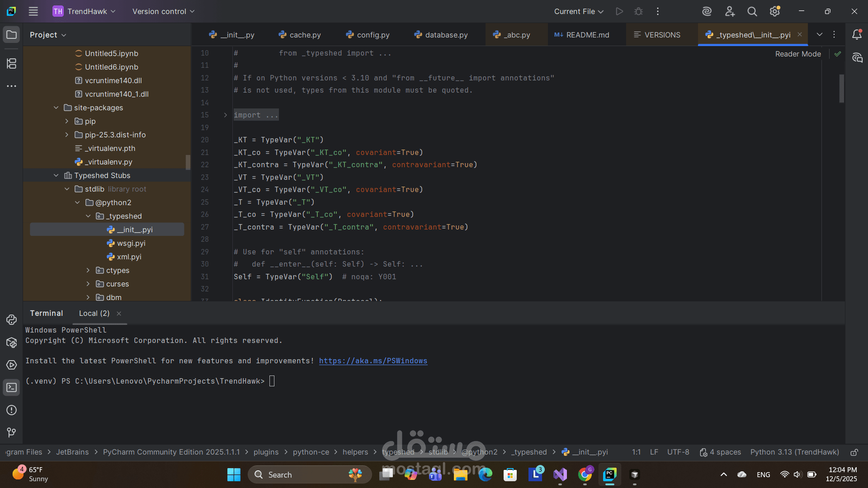The width and height of the screenshot is (868, 488).
Task: Open the Services tool window icon
Action: coord(11,365)
